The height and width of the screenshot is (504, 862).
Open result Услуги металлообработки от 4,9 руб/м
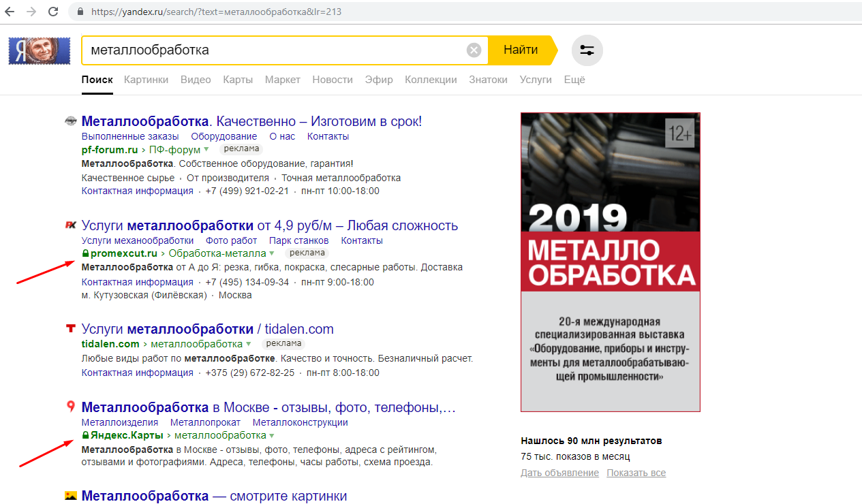(270, 225)
